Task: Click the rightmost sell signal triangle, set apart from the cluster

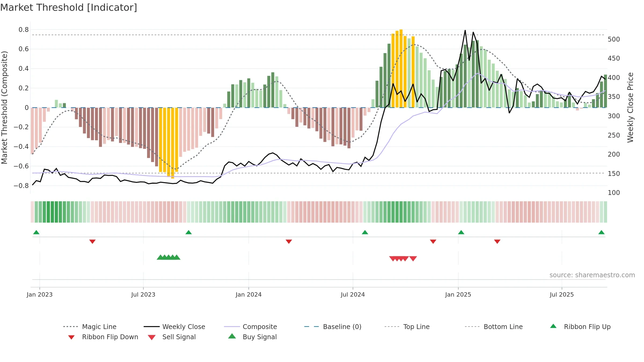Action: tap(413, 258)
